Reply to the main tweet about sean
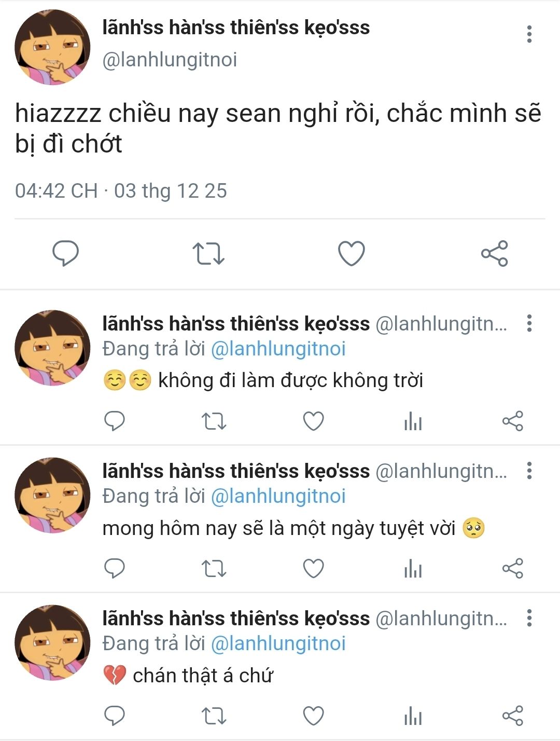 pos(66,253)
